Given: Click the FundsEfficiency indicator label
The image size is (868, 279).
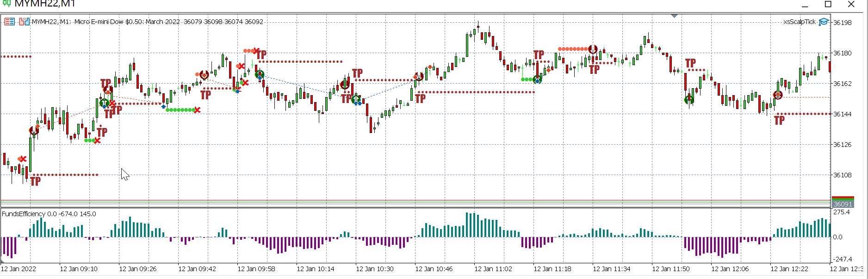Looking at the screenshot, I should click(49, 214).
